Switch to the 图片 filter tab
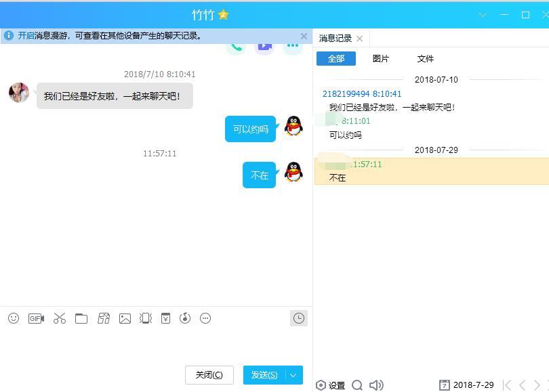 point(381,59)
